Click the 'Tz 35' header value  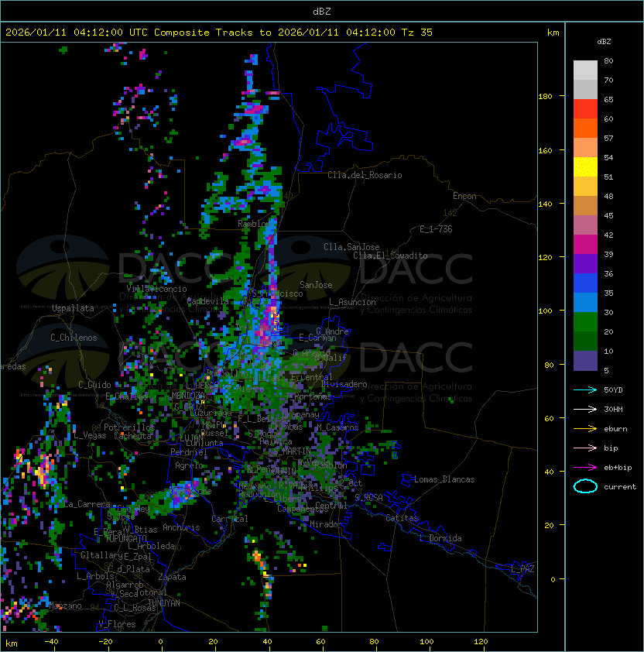point(417,33)
